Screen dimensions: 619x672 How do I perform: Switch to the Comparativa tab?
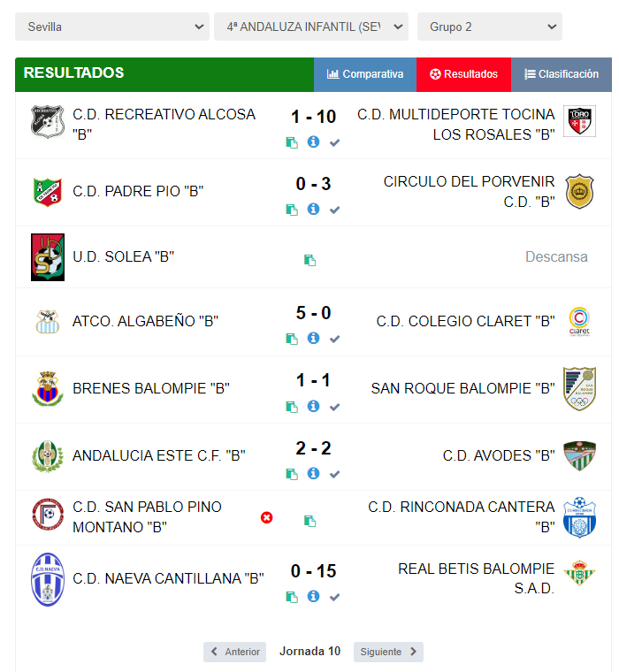(365, 74)
